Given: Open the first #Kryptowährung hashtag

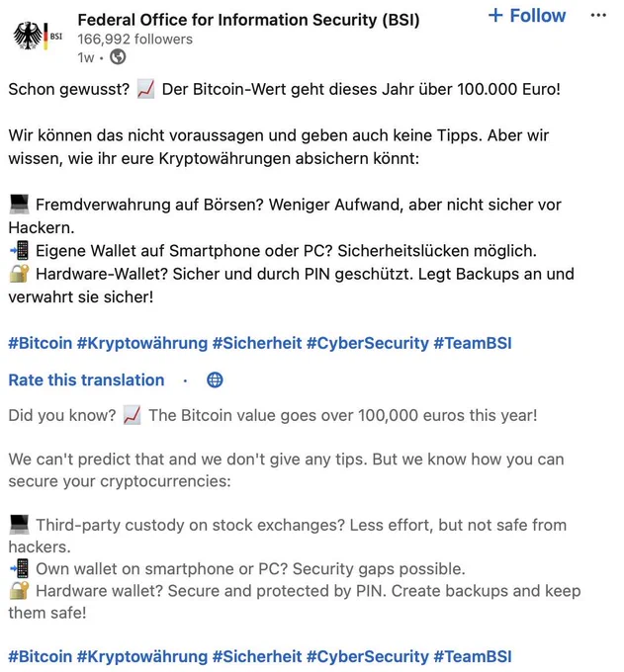Looking at the screenshot, I should click(142, 343).
